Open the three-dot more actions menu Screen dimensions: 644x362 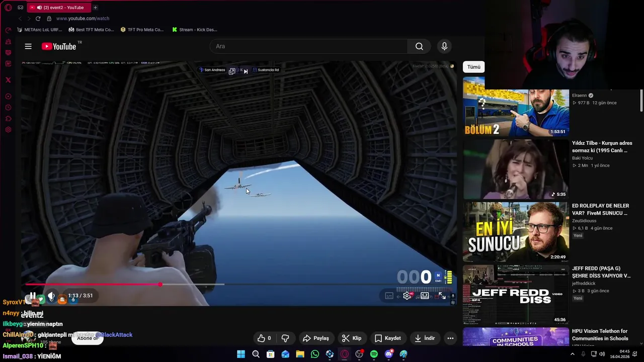pos(450,338)
